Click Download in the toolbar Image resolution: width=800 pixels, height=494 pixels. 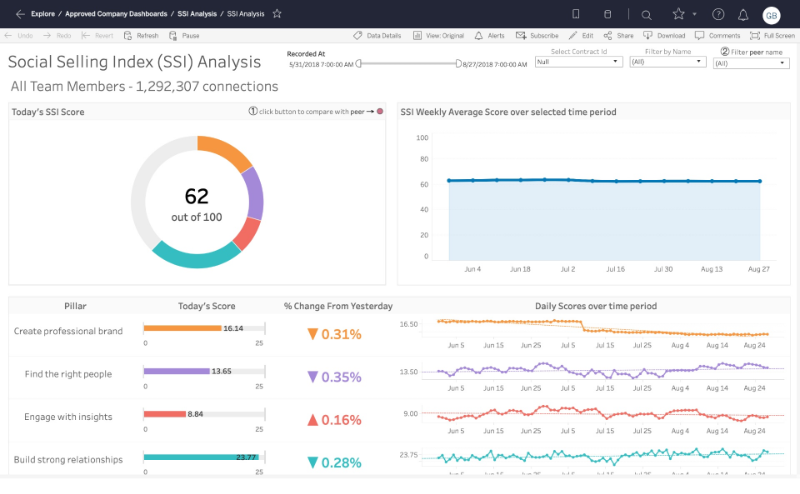click(x=663, y=35)
